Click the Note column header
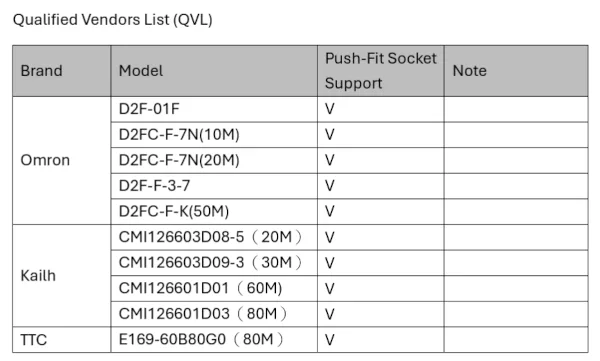Image resolution: width=600 pixels, height=361 pixels. click(516, 71)
